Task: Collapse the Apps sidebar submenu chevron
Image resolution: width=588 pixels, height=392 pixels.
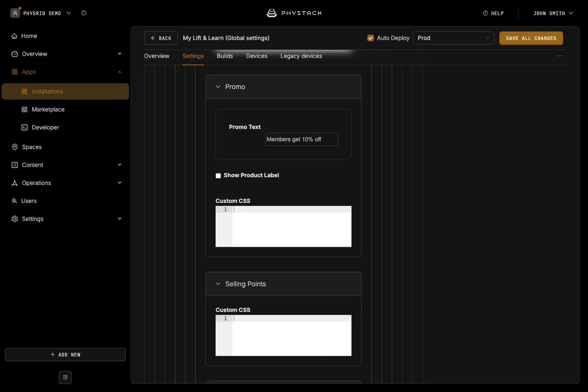Action: coord(120,72)
